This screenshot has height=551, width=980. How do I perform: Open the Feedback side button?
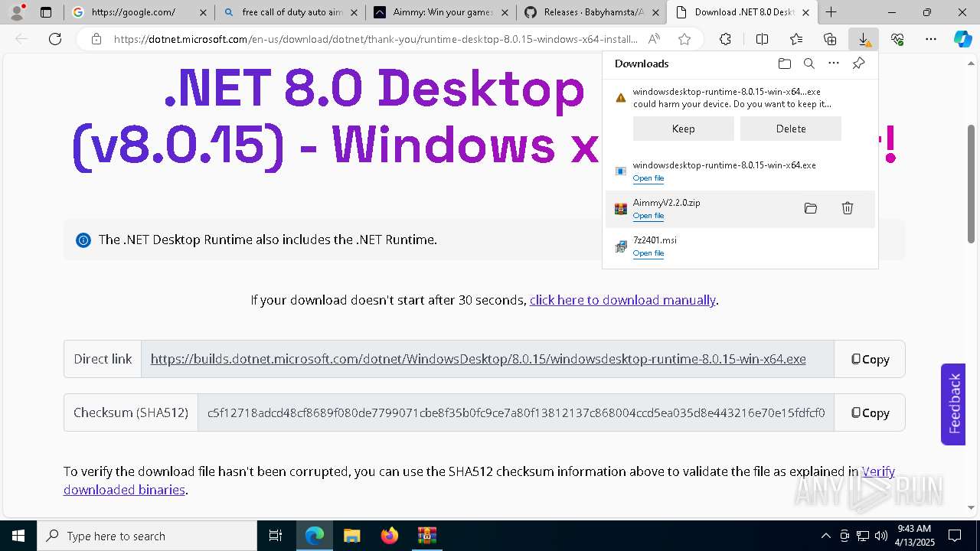click(x=953, y=404)
